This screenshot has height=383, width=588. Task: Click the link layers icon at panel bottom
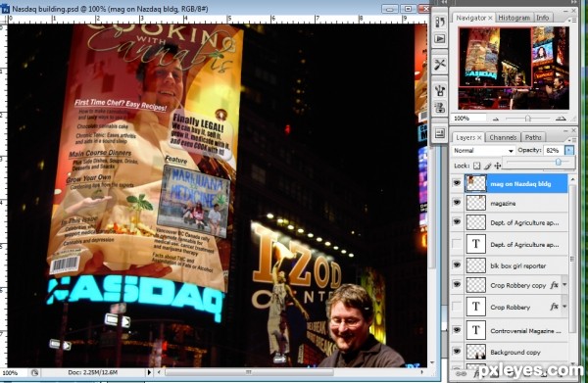click(461, 373)
